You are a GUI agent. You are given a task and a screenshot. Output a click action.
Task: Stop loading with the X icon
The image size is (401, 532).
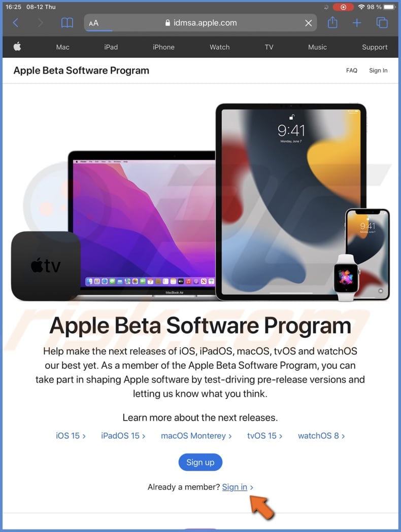coord(308,23)
